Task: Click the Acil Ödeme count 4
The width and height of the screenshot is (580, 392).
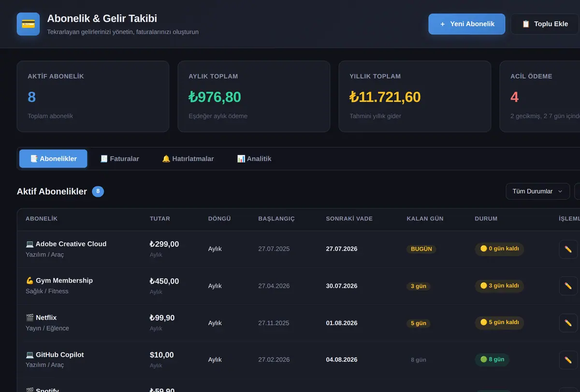Action: pos(514,97)
